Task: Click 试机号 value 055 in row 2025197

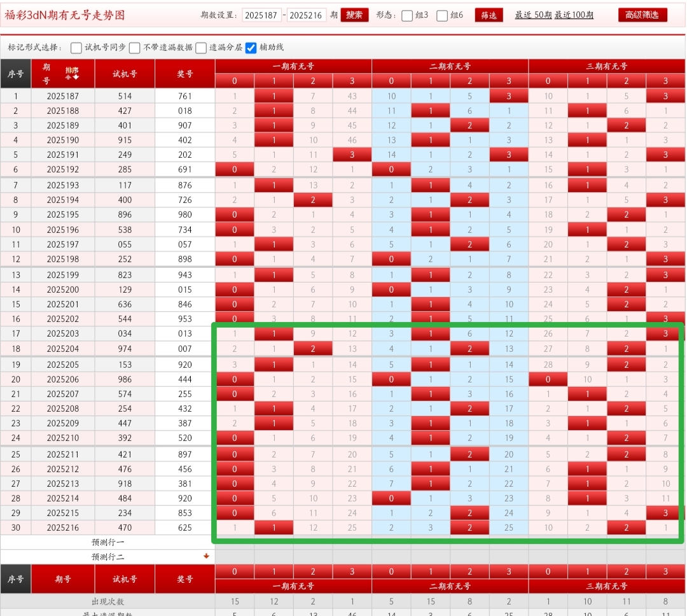Action: [x=125, y=244]
